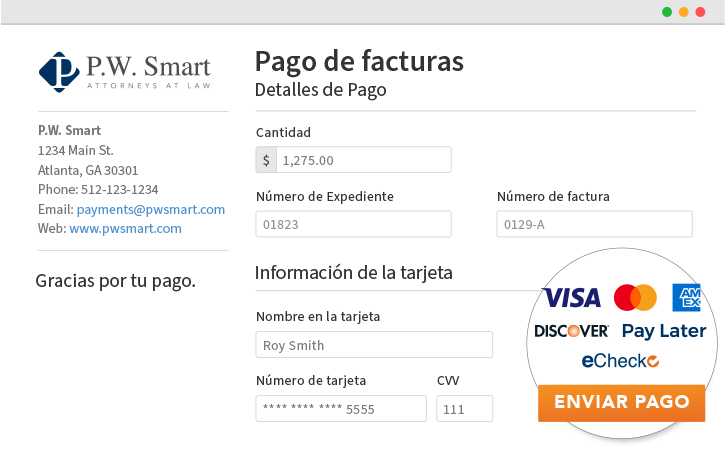The height and width of the screenshot is (452, 726).
Task: Visit the www.pwsmart.com web link
Action: (x=125, y=228)
